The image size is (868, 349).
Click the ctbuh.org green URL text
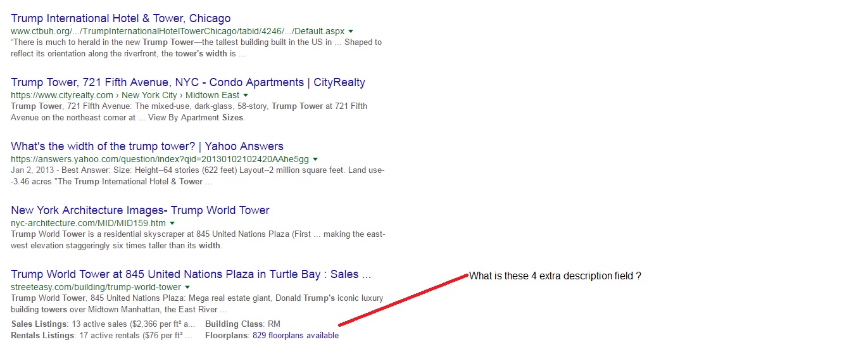[177, 31]
